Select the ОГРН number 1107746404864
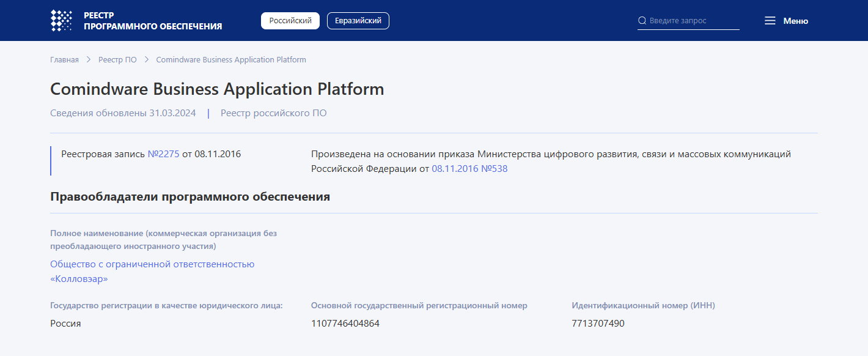 (x=345, y=323)
